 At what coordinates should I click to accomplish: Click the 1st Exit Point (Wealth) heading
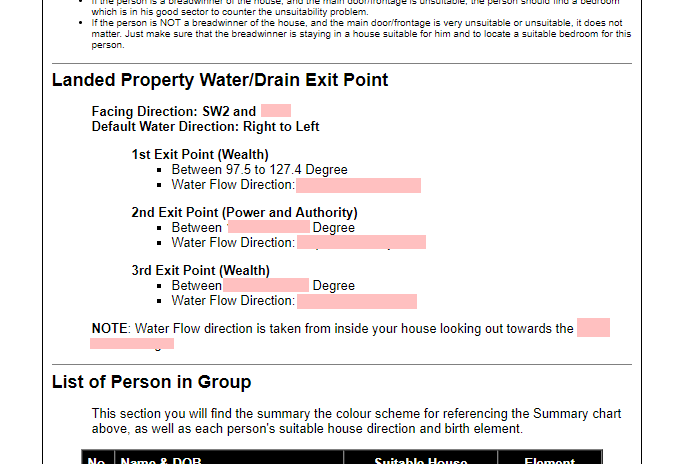click(x=200, y=155)
